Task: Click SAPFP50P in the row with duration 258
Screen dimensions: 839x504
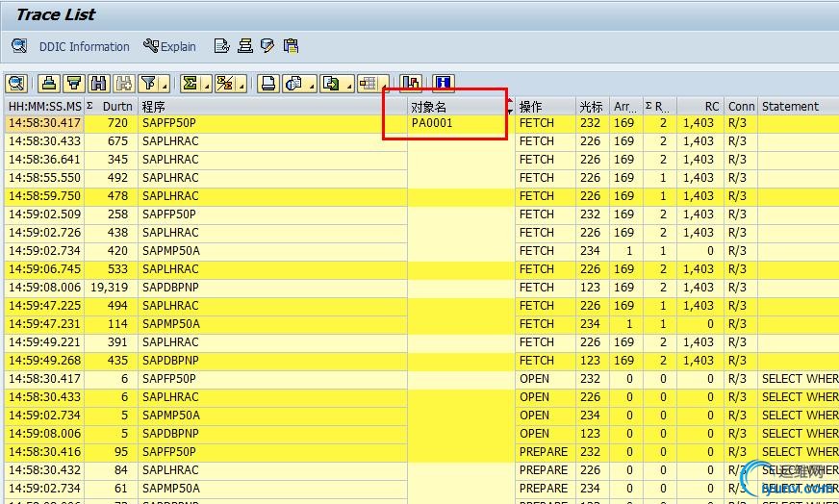Action: click(x=169, y=214)
